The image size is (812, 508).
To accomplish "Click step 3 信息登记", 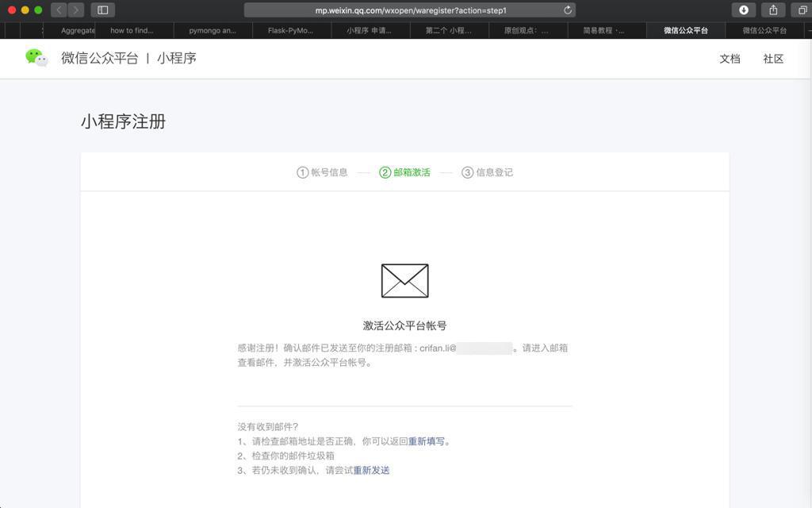I will 488,172.
